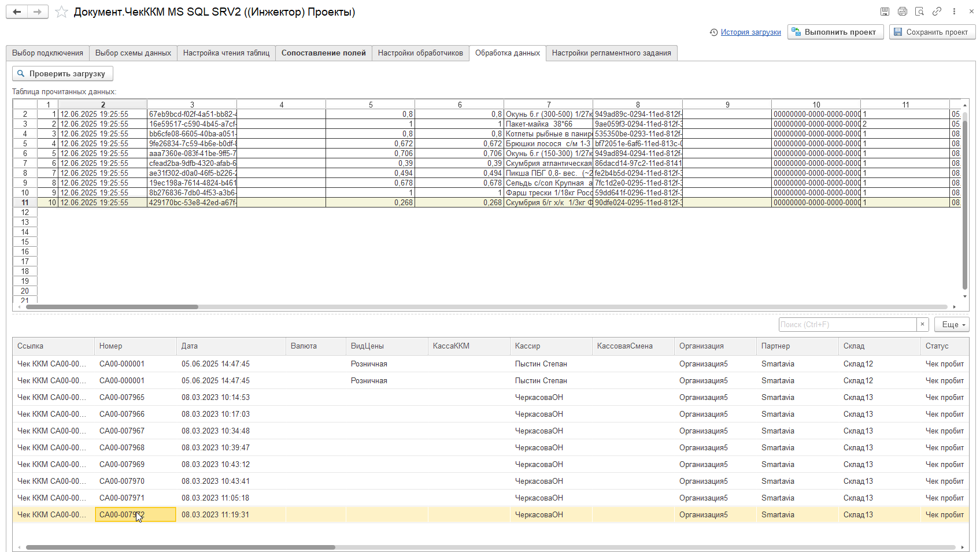Click the Сохранить проект button
Screen dimensions: 980x552
click(932, 32)
